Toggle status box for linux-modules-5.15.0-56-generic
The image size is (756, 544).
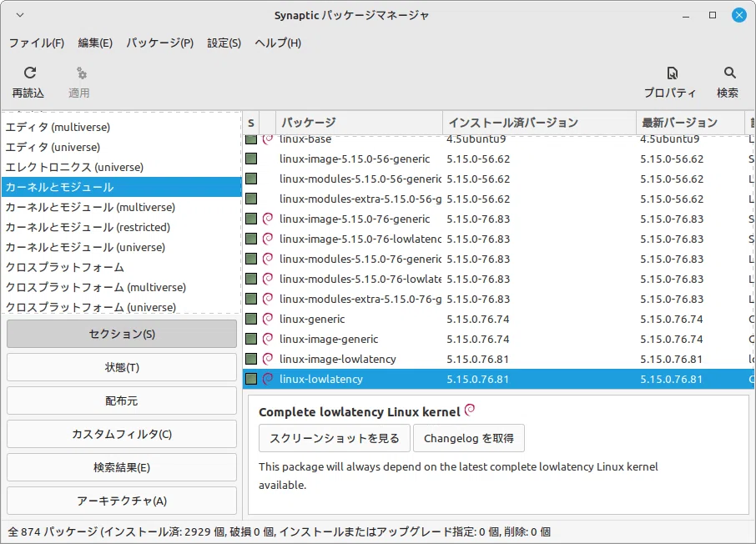[x=251, y=179]
